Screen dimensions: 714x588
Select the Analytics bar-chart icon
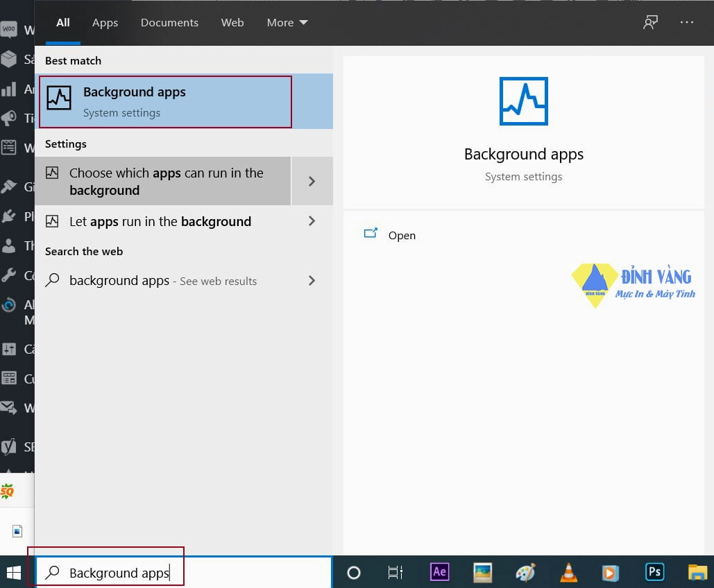pos(8,89)
